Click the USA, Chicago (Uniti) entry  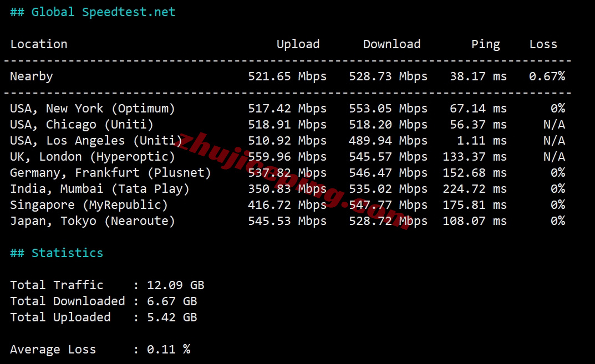click(x=82, y=125)
